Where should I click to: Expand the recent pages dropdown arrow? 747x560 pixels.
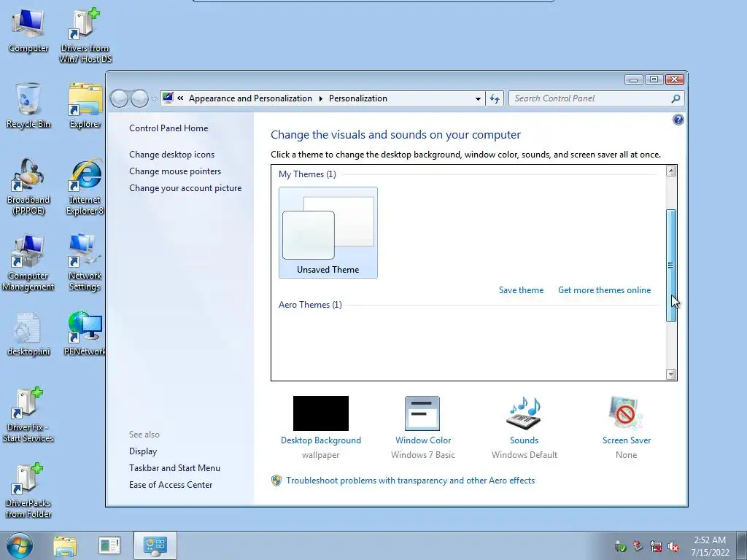154,99
